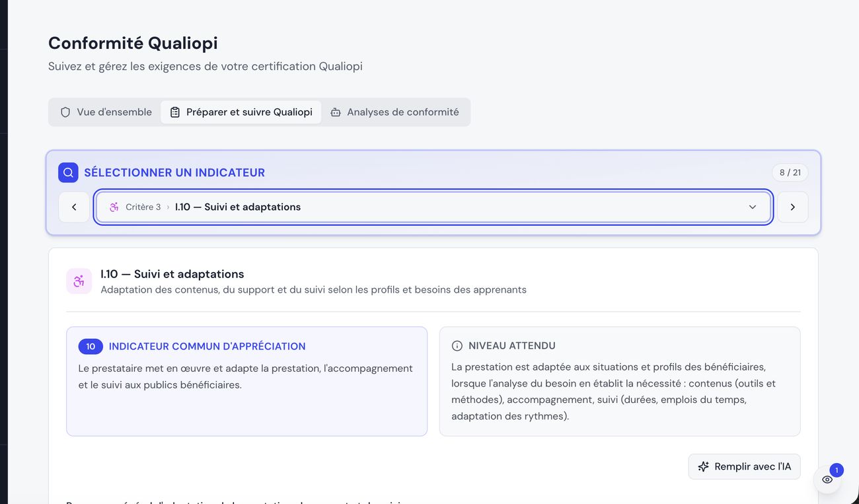Screen dimensions: 859x504
Task: Click the Sélectionner un indicateur label
Action: tap(174, 172)
